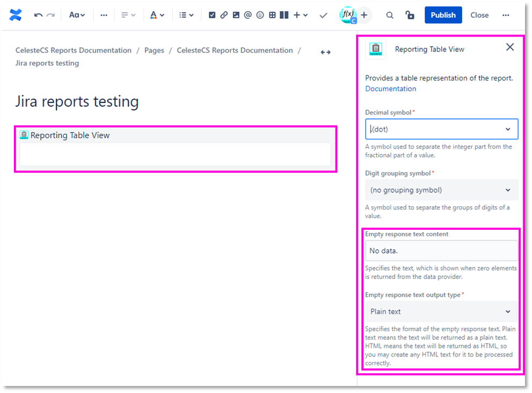Open first CelesteCS Reports Documentation breadcrumb

(74, 50)
